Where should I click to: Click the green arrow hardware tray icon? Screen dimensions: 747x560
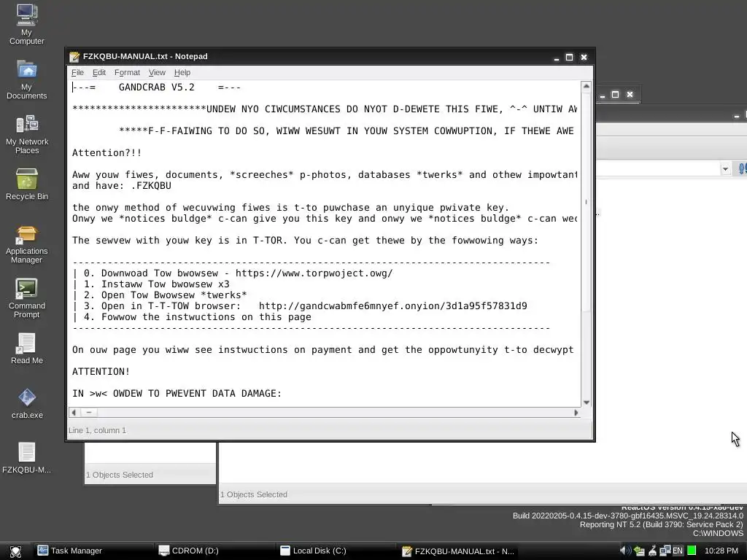tap(639, 551)
